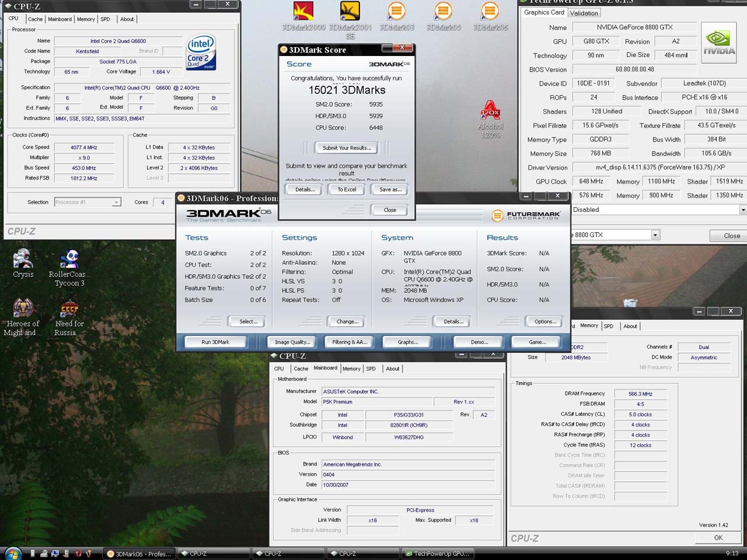This screenshot has width=747, height=560.
Task: Click Details... under System in 3DMark06
Action: [x=453, y=321]
